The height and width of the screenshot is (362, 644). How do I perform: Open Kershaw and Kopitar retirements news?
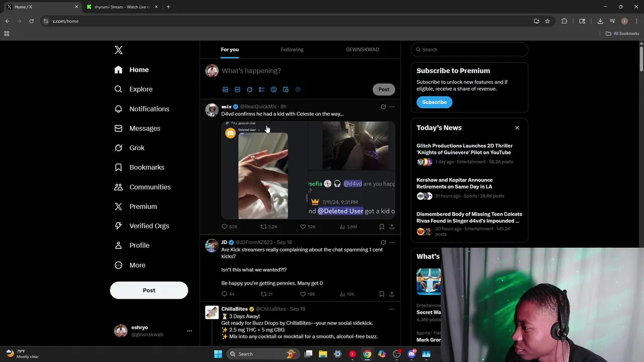point(469,189)
